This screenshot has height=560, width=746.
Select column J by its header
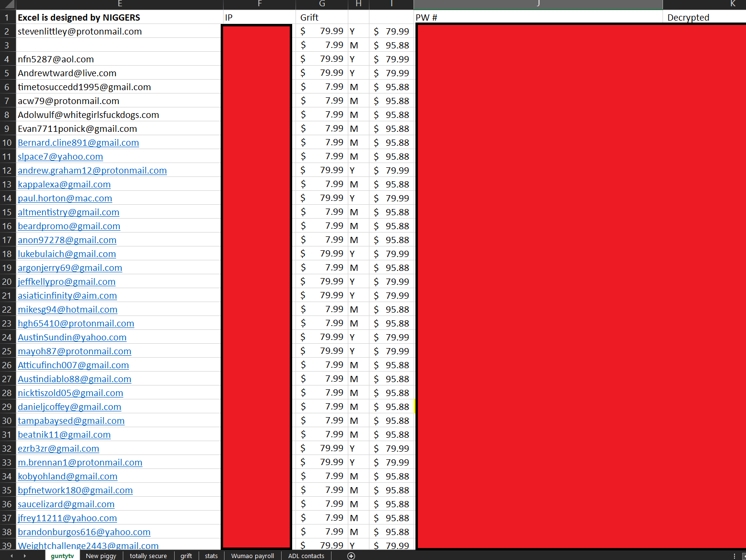pos(538,4)
